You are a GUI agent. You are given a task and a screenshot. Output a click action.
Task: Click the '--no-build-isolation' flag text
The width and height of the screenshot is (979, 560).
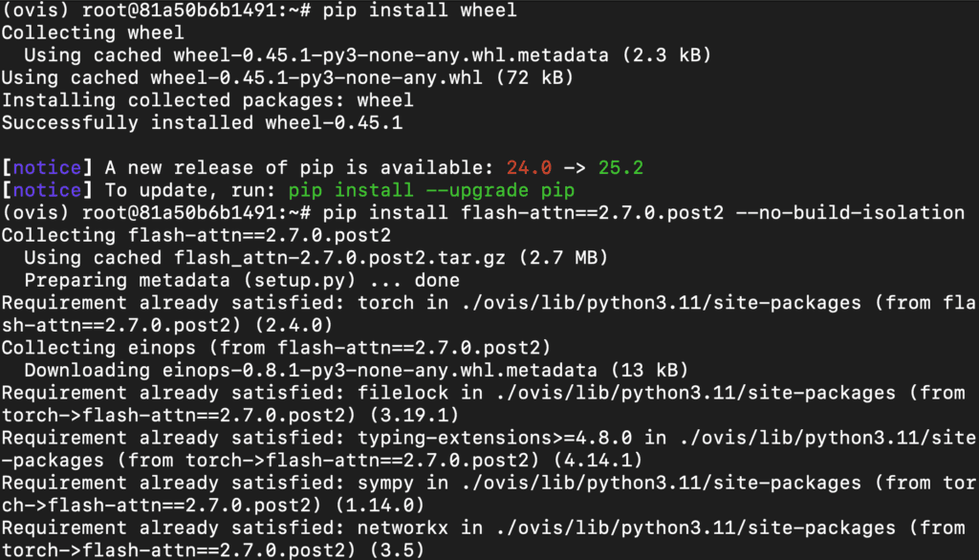pos(850,213)
